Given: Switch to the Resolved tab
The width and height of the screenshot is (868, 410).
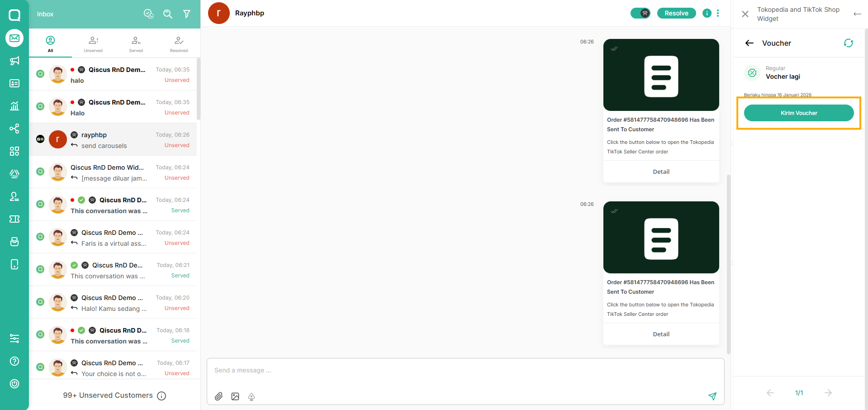Looking at the screenshot, I should (x=179, y=44).
